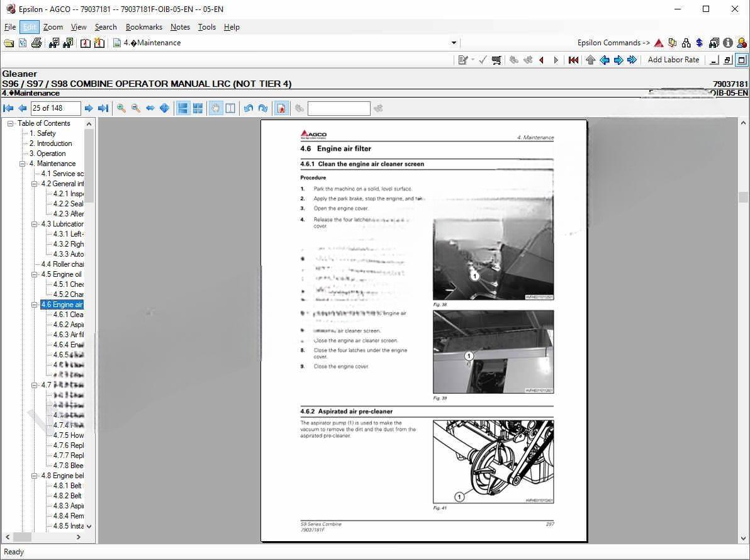Click the zoom in magnifier icon
This screenshot has width=750, height=560.
pyautogui.click(x=121, y=108)
